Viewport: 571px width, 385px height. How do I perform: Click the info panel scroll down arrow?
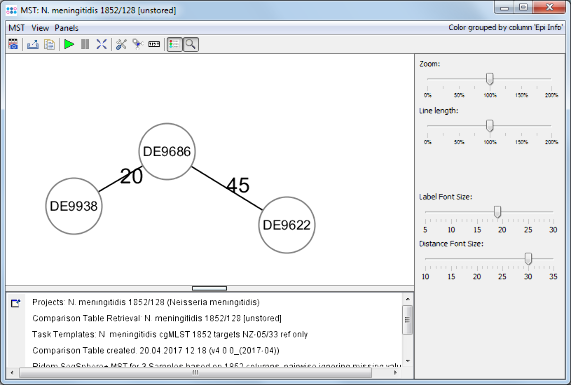point(407,361)
